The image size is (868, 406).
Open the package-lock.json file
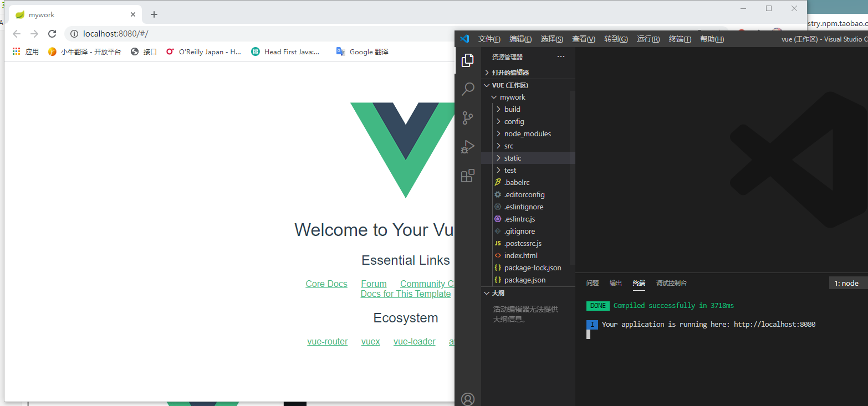528,268
